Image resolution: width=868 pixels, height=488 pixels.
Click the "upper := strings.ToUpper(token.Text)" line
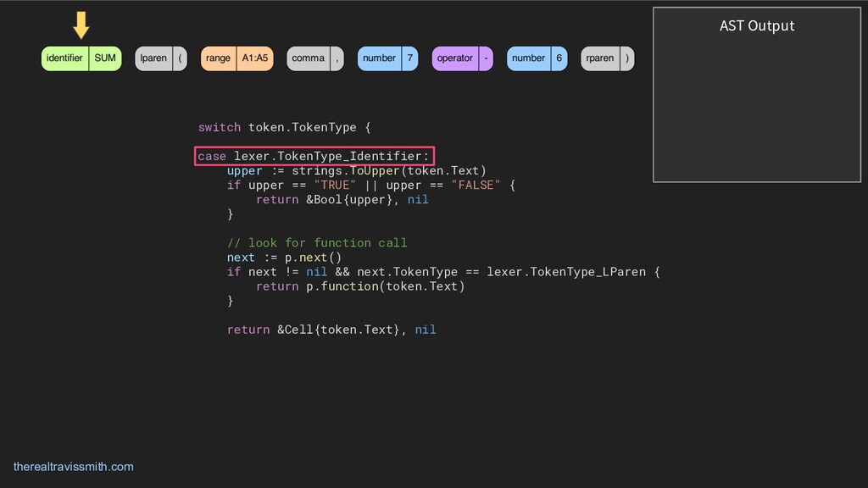pos(357,170)
